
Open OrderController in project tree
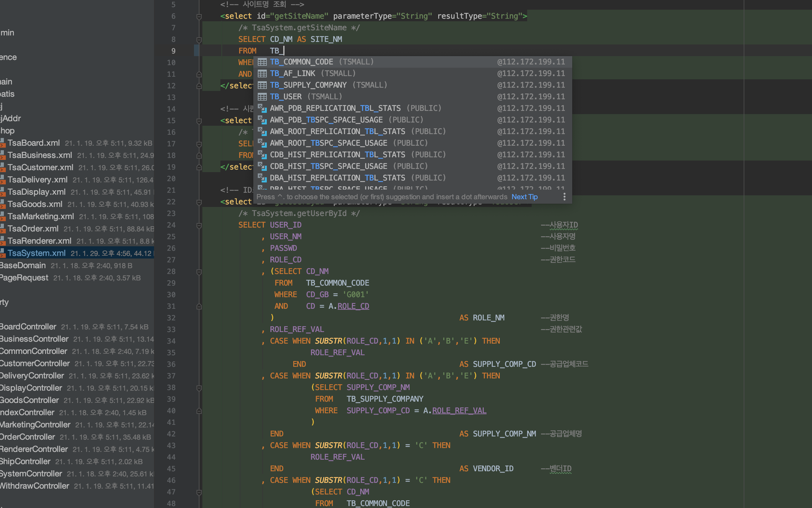[x=77, y=437]
